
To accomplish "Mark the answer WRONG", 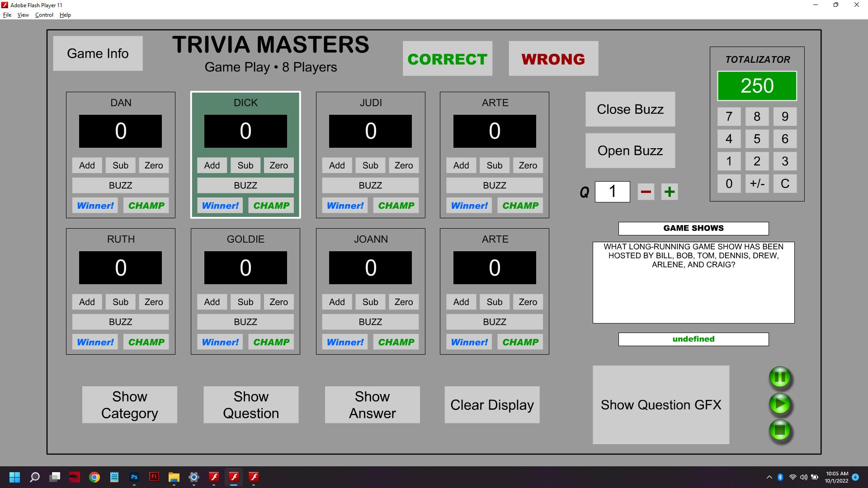I will pyautogui.click(x=553, y=58).
